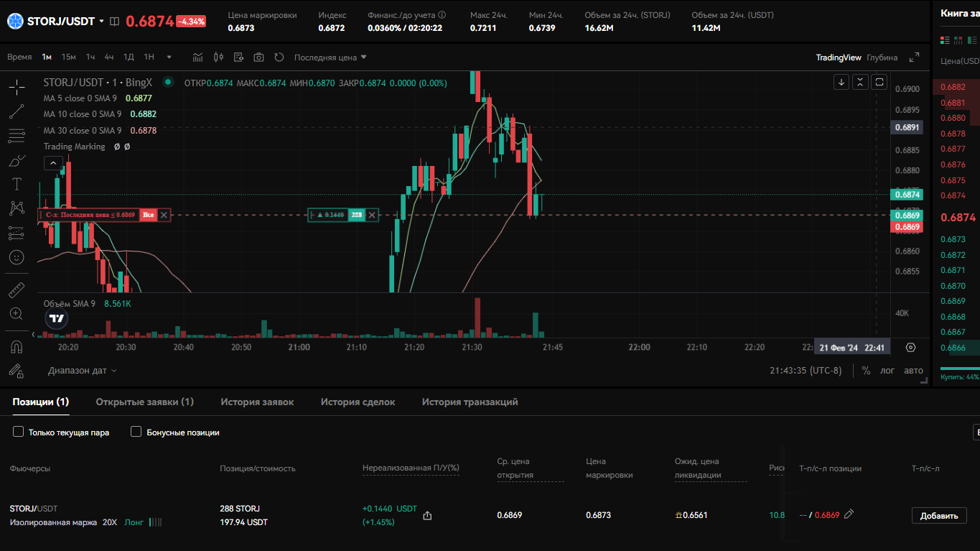Image resolution: width=980 pixels, height=551 pixels.
Task: Click the 'Все' stop-loss label
Action: [148, 215]
